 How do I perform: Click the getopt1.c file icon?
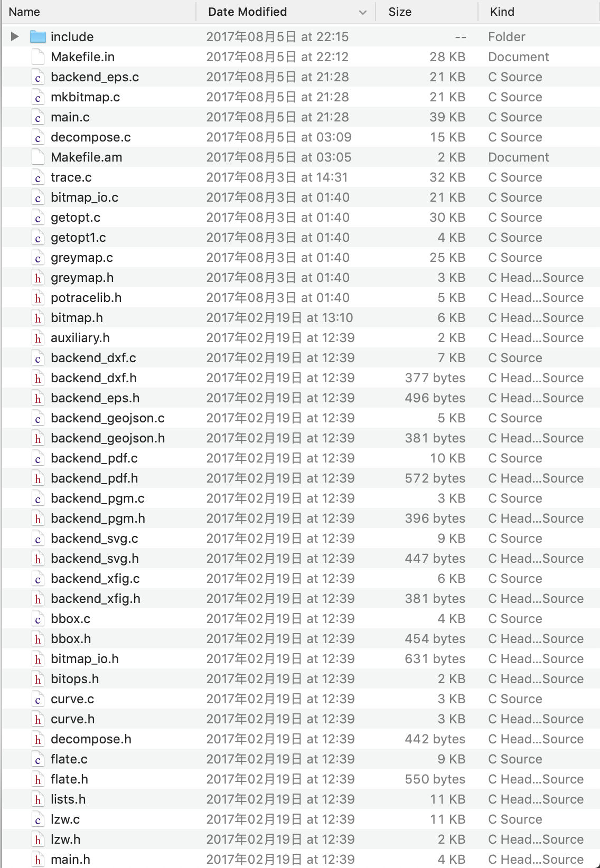tap(38, 237)
